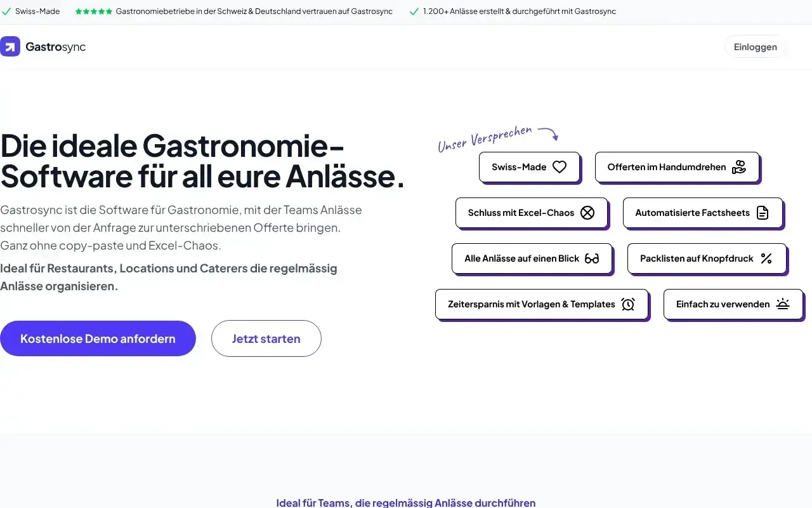
Task: Click the percent icon on Packlisten auf Knopfdruck
Action: coord(766,258)
